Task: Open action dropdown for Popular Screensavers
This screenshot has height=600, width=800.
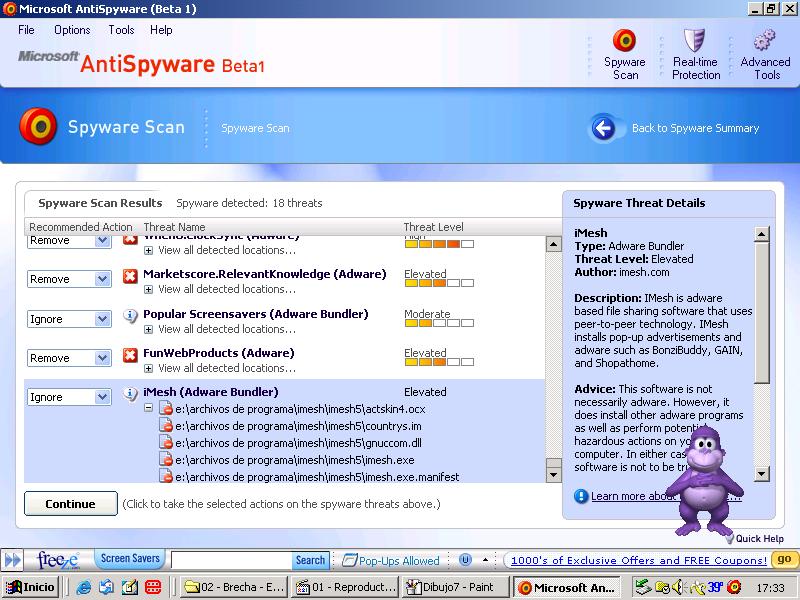Action: coord(103,319)
